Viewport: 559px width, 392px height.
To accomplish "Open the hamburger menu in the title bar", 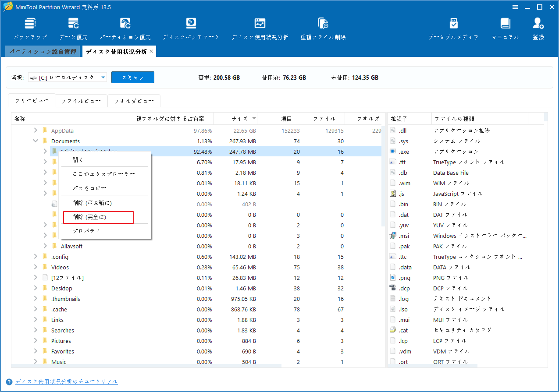I will tap(515, 7).
